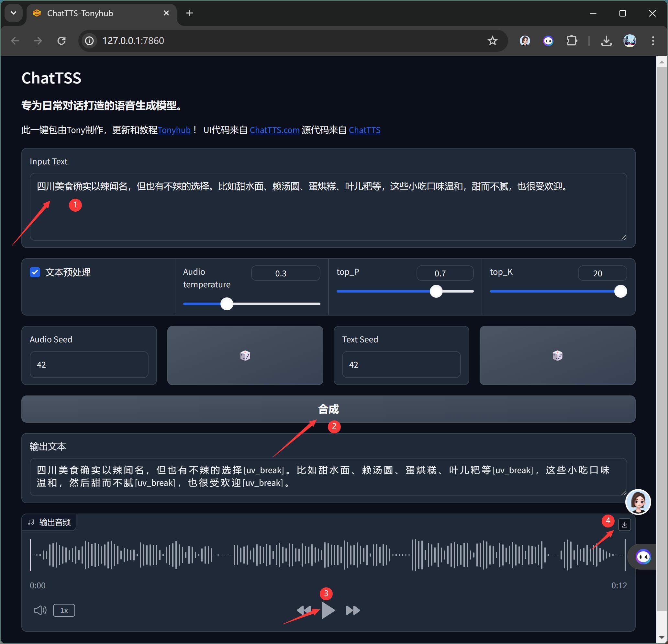Roll the Text Seed dice icon
This screenshot has width=668, height=644.
point(557,355)
